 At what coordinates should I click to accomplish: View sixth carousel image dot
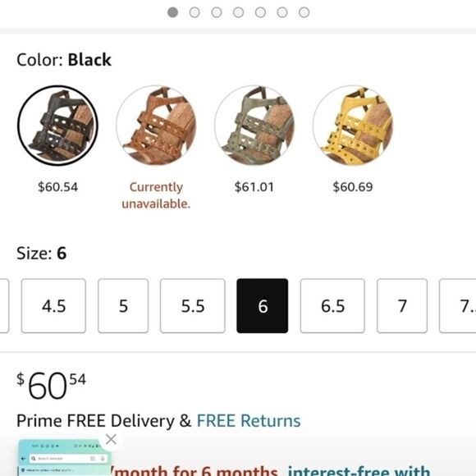[x=282, y=12]
